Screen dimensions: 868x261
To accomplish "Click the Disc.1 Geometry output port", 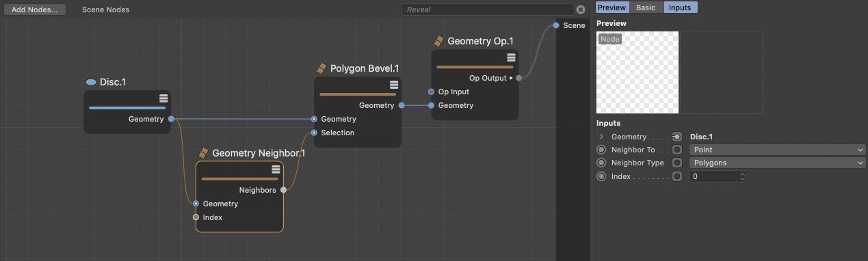I will pos(171,119).
